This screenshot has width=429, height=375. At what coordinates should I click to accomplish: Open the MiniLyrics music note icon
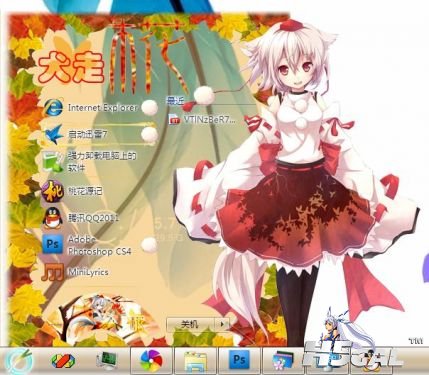[x=53, y=271]
